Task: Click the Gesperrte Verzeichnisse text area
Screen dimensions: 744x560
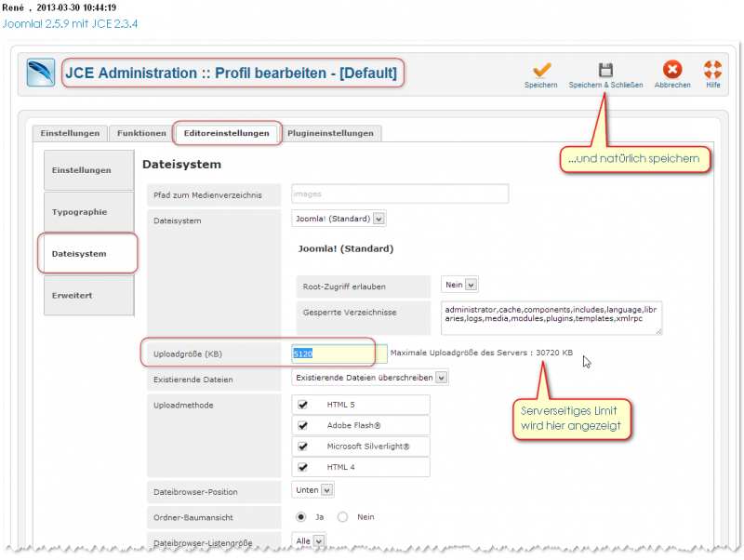Action: point(551,317)
